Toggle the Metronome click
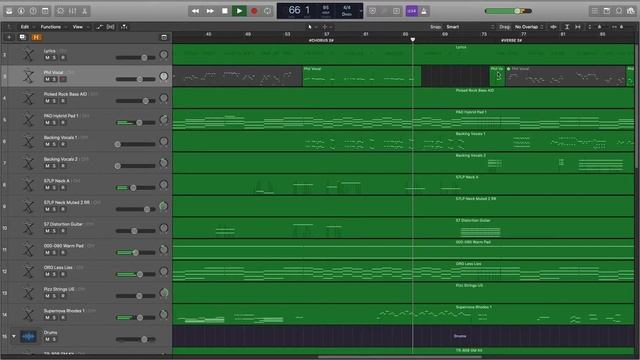640x360 pixels. tap(424, 11)
